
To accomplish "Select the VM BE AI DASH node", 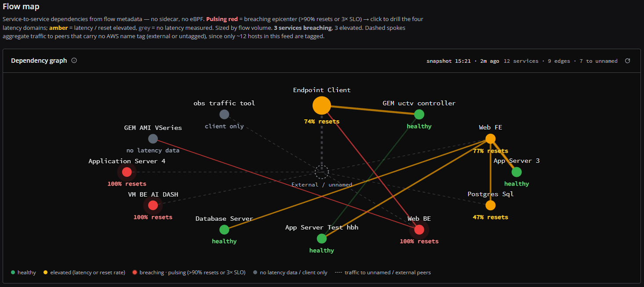I will [x=153, y=205].
